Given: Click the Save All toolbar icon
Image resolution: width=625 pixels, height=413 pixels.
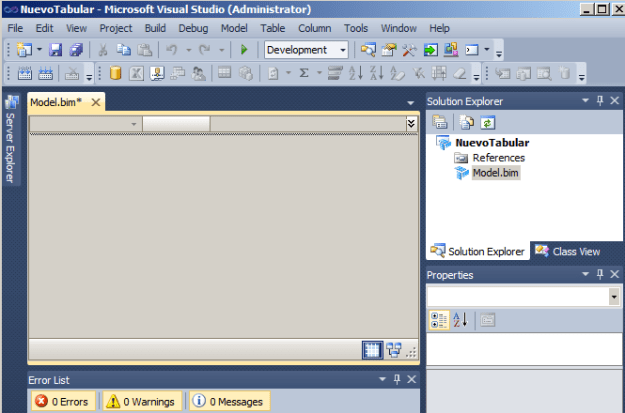Looking at the screenshot, I should point(76,50).
